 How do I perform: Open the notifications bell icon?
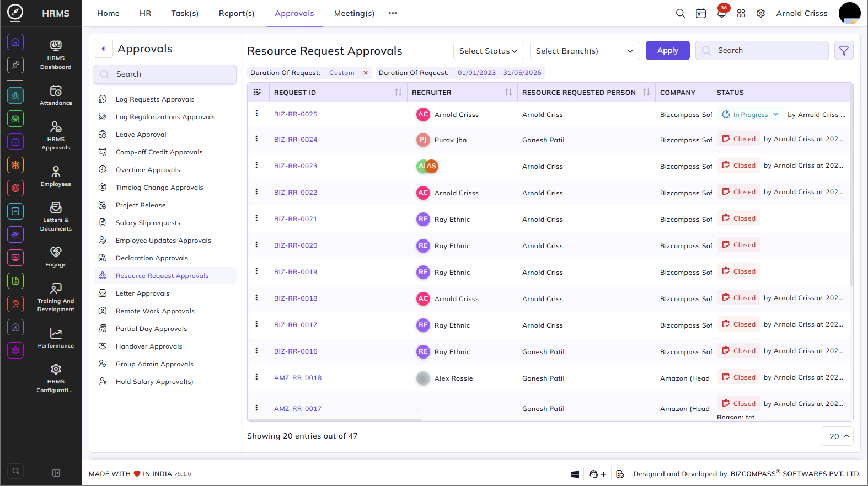(x=721, y=13)
